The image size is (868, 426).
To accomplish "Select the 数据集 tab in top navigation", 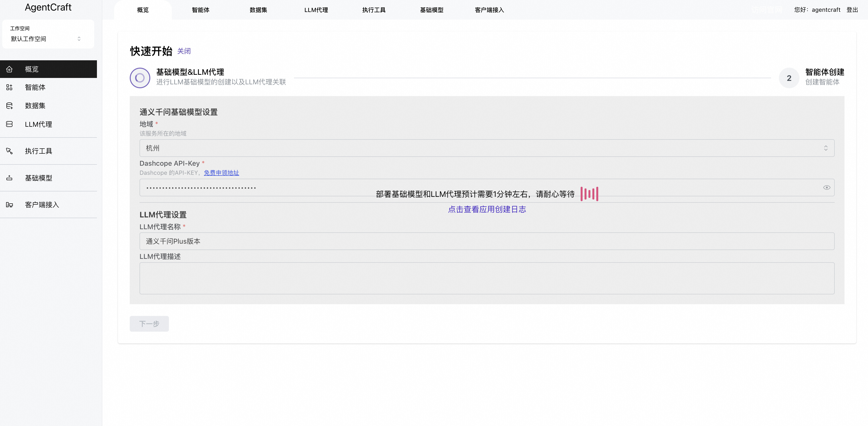I will coord(258,10).
